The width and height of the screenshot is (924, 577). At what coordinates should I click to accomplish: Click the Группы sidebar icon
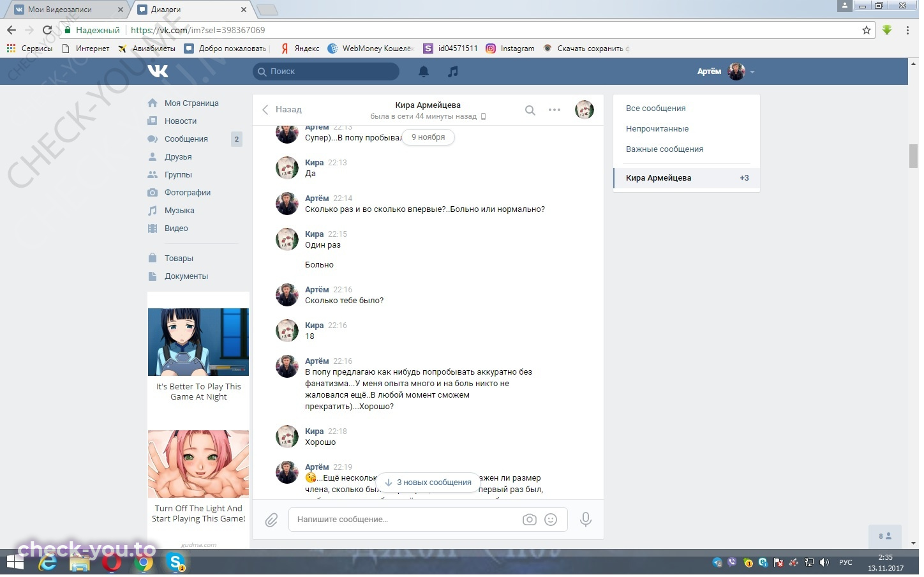(x=153, y=175)
